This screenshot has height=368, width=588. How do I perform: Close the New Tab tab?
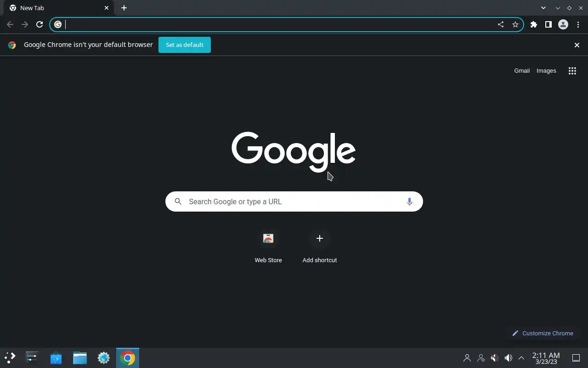click(x=107, y=8)
